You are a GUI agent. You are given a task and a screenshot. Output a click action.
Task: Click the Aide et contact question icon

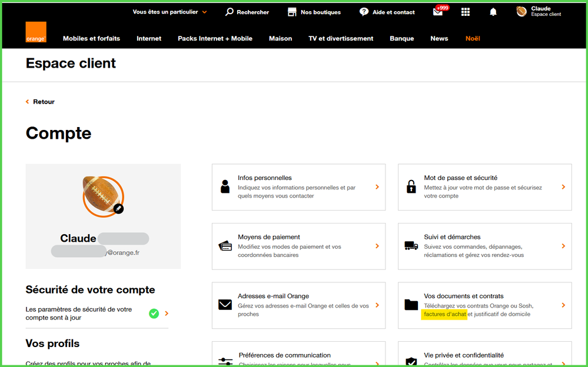tap(364, 12)
